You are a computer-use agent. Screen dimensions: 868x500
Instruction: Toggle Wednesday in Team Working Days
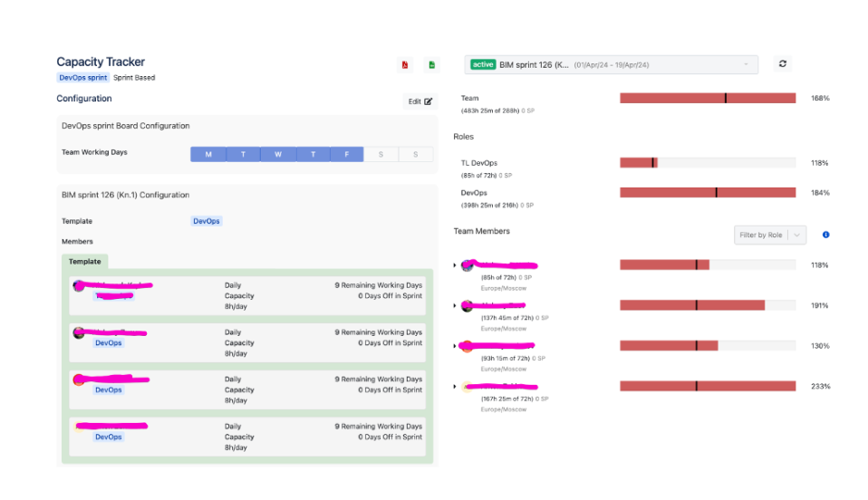[x=278, y=155]
